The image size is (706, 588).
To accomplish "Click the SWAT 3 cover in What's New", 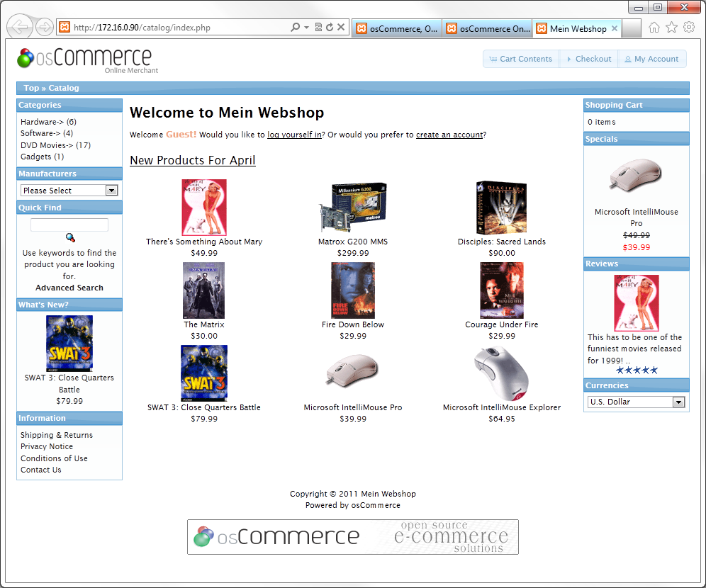I will 69,343.
